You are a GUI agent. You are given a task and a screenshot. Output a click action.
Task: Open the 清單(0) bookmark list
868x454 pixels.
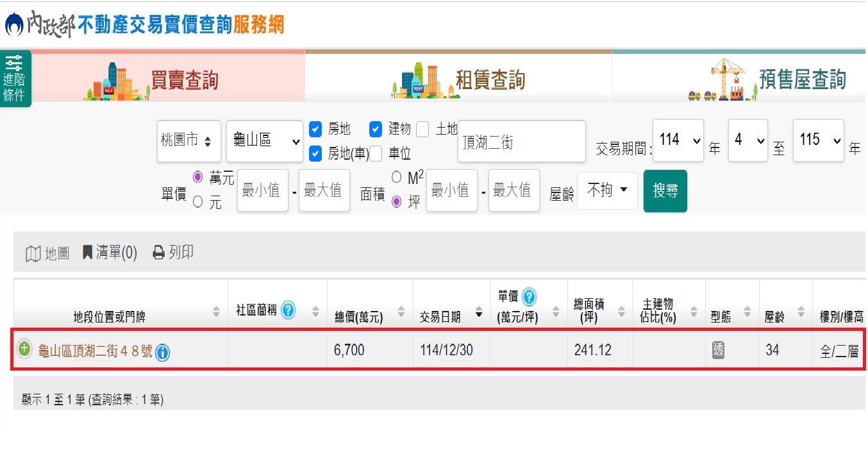(110, 253)
